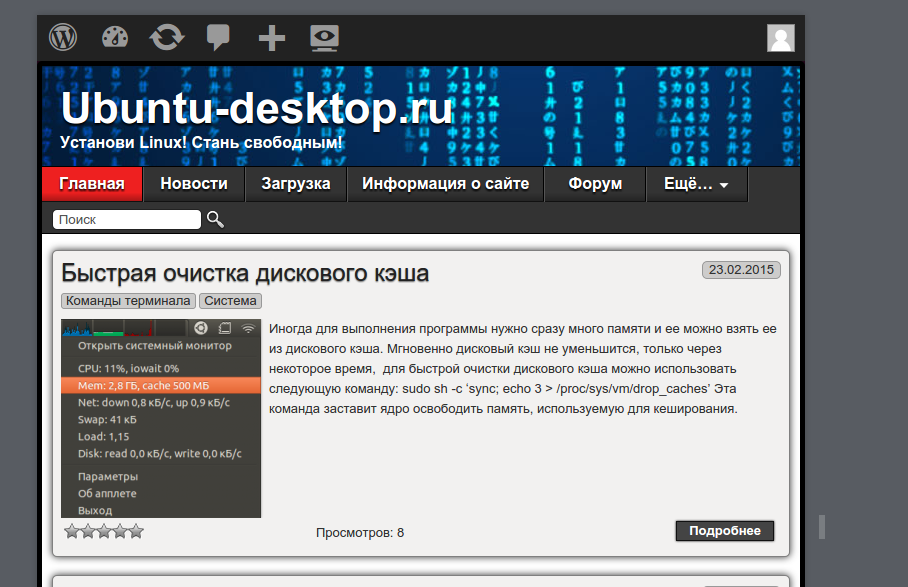This screenshot has width=908, height=587.
Task: Click the monitor view icon in admin bar
Action: tap(324, 38)
